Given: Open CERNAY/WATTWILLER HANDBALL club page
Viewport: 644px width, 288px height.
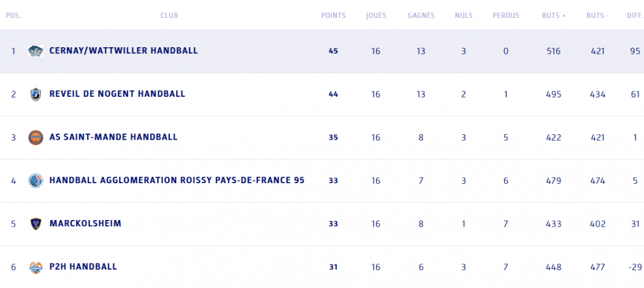Looking at the screenshot, I should (123, 51).
